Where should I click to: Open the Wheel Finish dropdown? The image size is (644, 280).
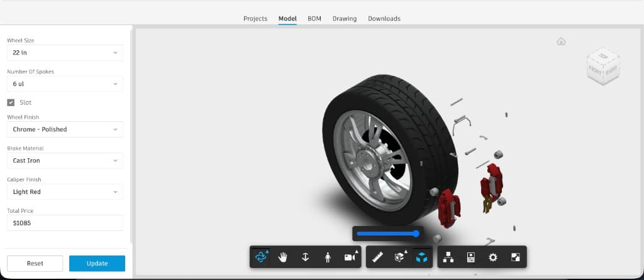pyautogui.click(x=65, y=129)
